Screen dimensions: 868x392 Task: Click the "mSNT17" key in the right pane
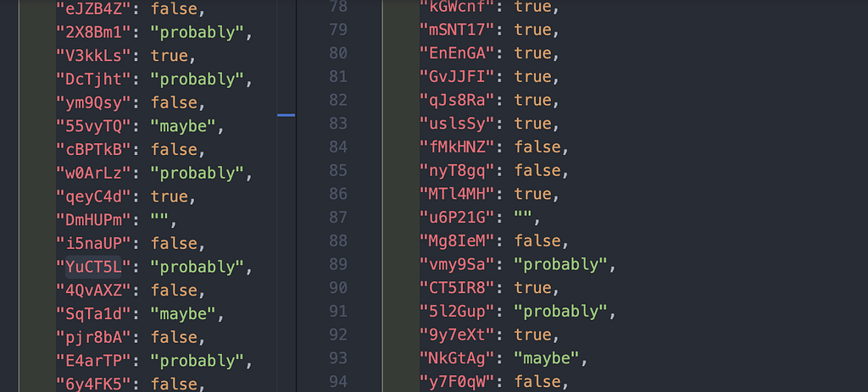coord(457,30)
